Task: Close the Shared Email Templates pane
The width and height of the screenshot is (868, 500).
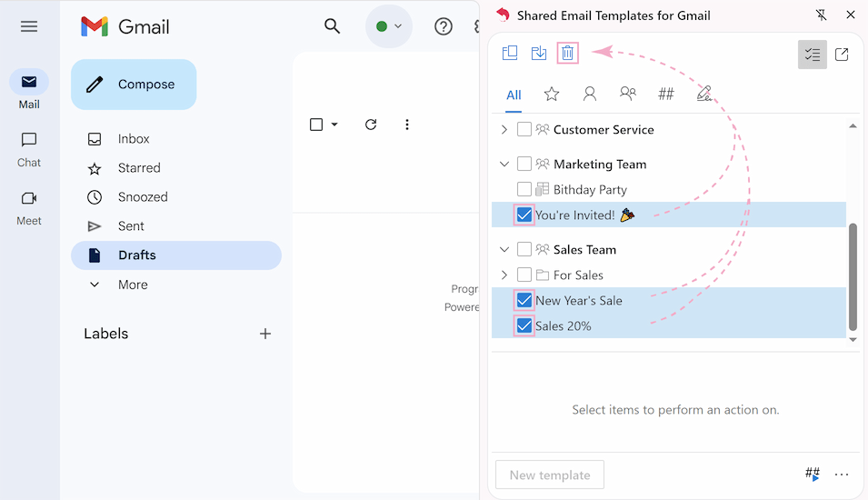Action: pos(851,15)
